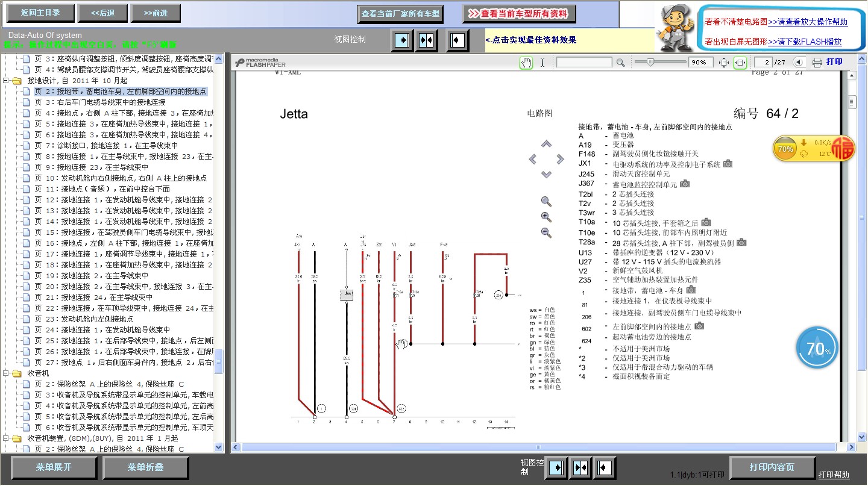The width and height of the screenshot is (868, 486).
Task: Click the printer icon in the viewer toolbar
Action: pyautogui.click(x=817, y=62)
